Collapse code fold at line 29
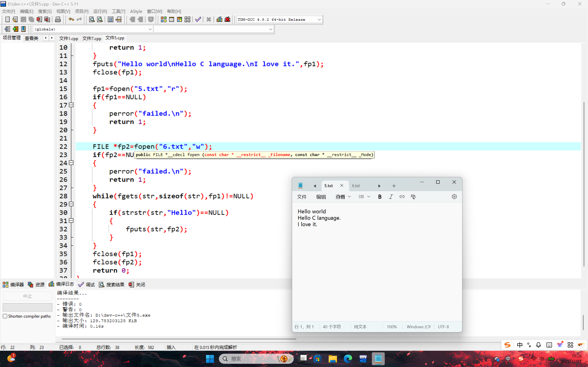 coord(71,204)
